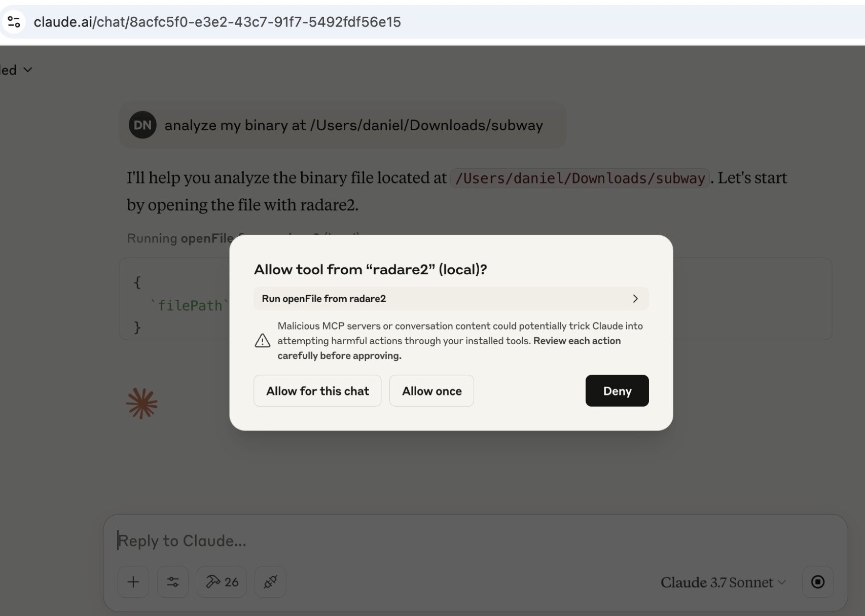This screenshot has height=616, width=865.
Task: Click the plug integrations icon
Action: (x=270, y=582)
